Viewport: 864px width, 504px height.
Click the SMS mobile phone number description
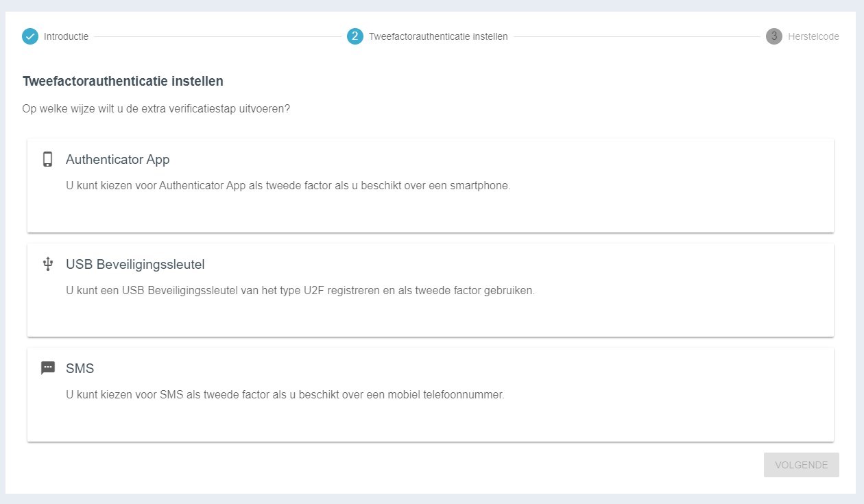(285, 394)
